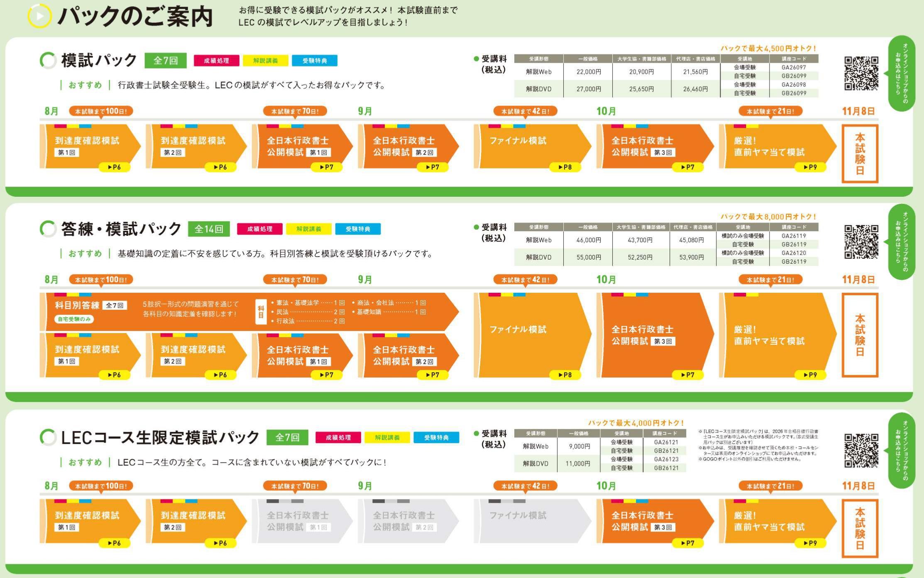The width and height of the screenshot is (924, 578).
Task: Click the 本試験まで100日! marker in 模試パック timeline
Action: click(x=101, y=111)
